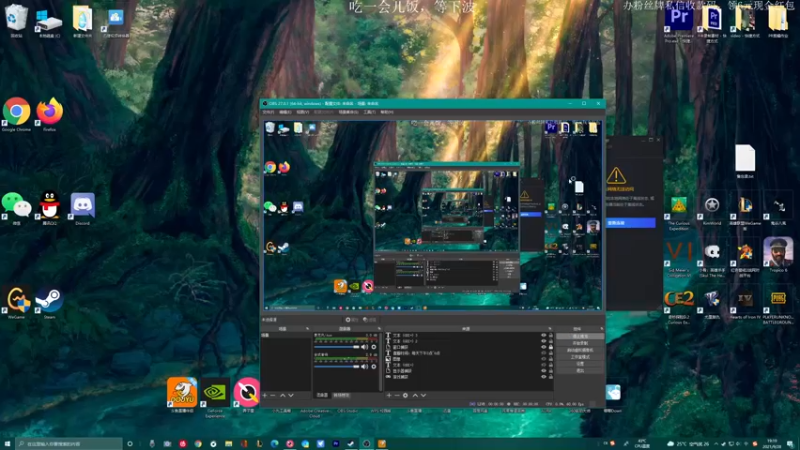Image resolution: width=800 pixels, height=450 pixels.
Task: Open second mixer channel gear settings
Action: tap(374, 367)
